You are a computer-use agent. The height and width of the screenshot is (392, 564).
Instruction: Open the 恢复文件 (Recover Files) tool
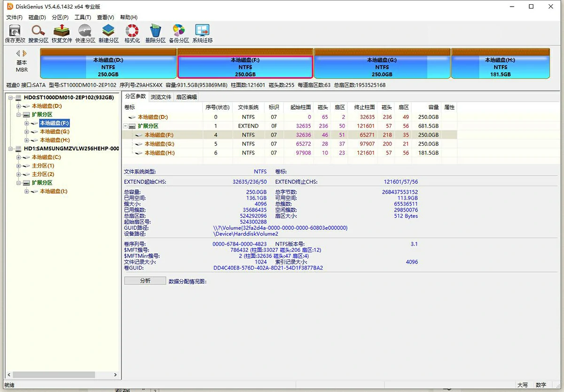pyautogui.click(x=62, y=32)
